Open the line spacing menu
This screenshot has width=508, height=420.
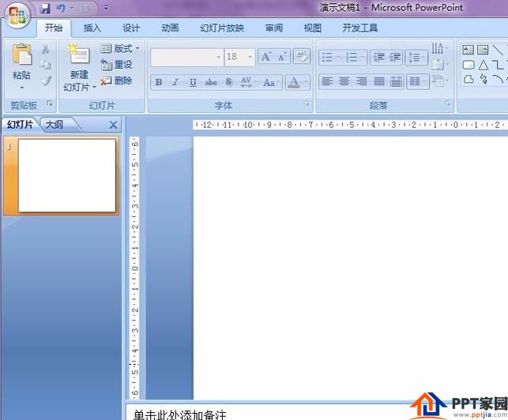point(416,58)
